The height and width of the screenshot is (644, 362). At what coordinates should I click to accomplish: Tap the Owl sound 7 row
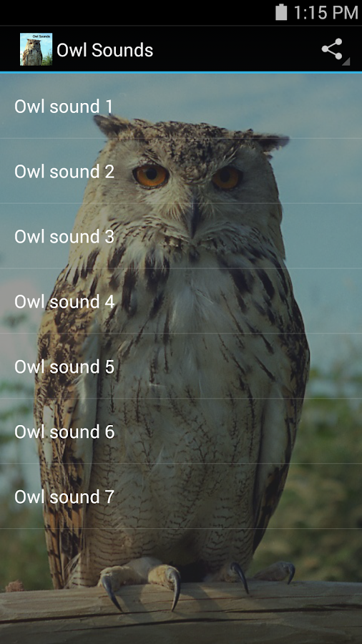181,496
